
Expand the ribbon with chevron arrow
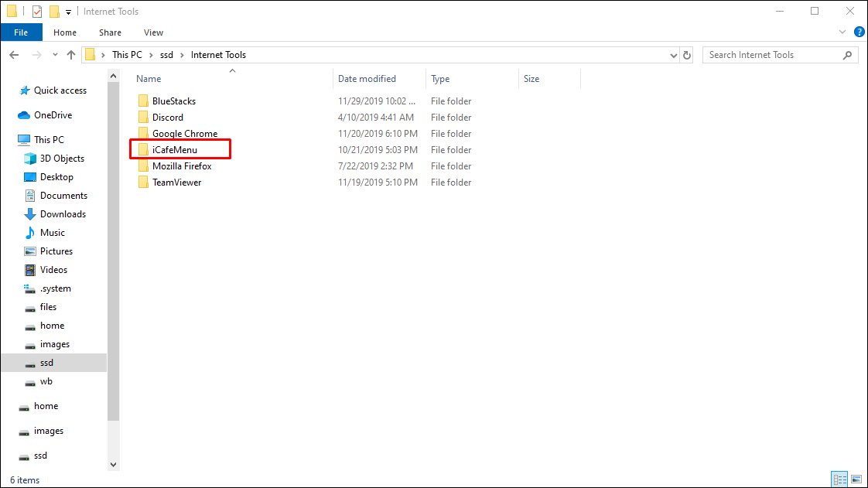point(843,32)
